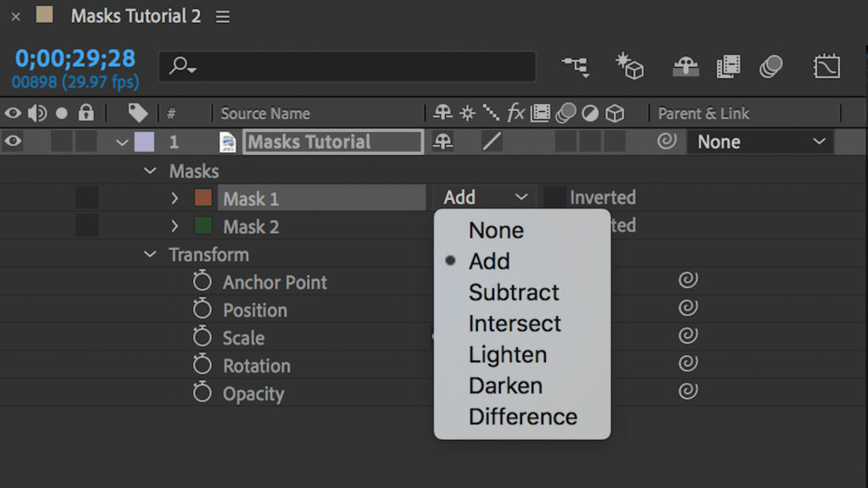
Task: Collapse the Transform group
Action: tap(150, 254)
